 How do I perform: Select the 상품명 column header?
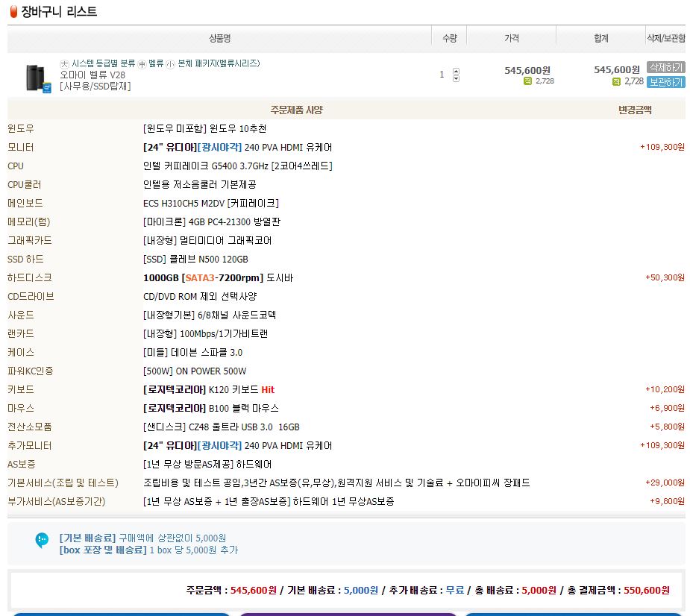point(219,38)
